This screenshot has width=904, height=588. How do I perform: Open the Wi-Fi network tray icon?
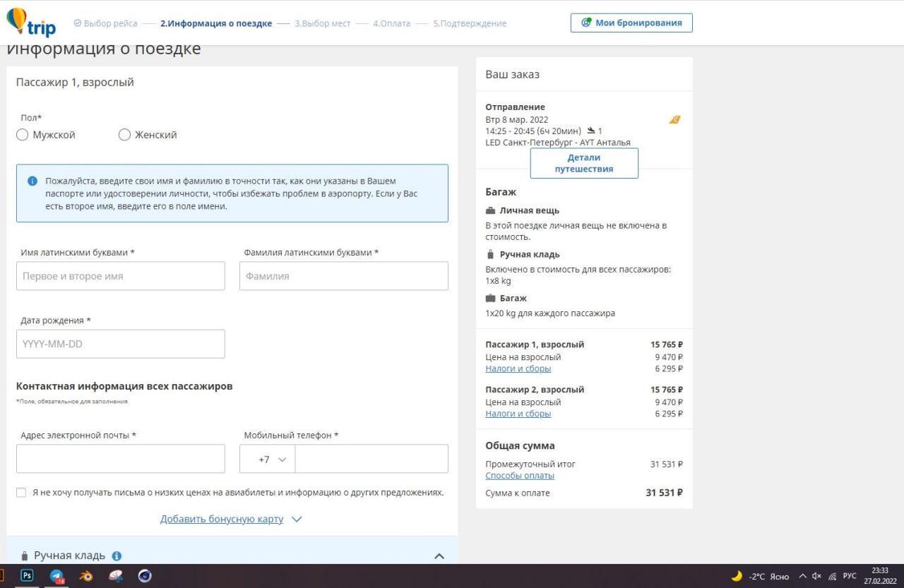833,576
